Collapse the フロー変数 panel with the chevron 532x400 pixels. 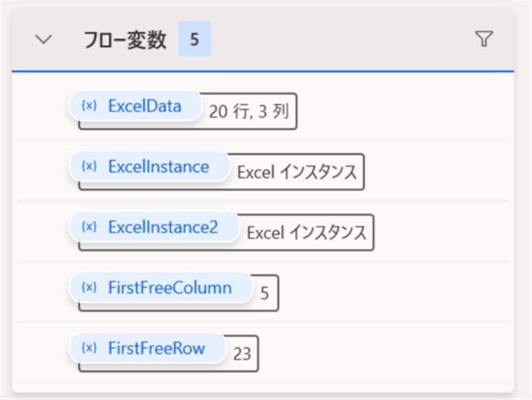(x=44, y=38)
